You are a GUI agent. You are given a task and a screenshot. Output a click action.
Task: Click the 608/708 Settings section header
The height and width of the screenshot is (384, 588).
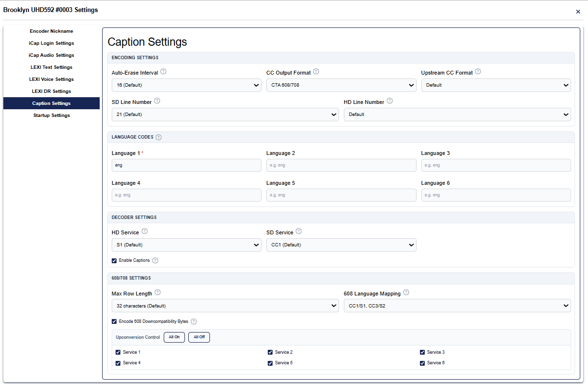click(x=131, y=278)
